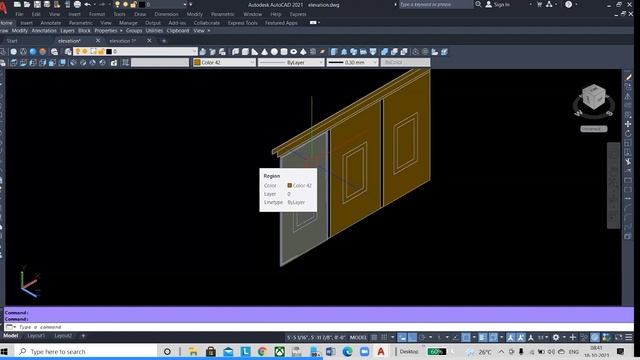Select the Cylinder solid modeling tool
The width and height of the screenshot is (640, 360).
click(284, 52)
